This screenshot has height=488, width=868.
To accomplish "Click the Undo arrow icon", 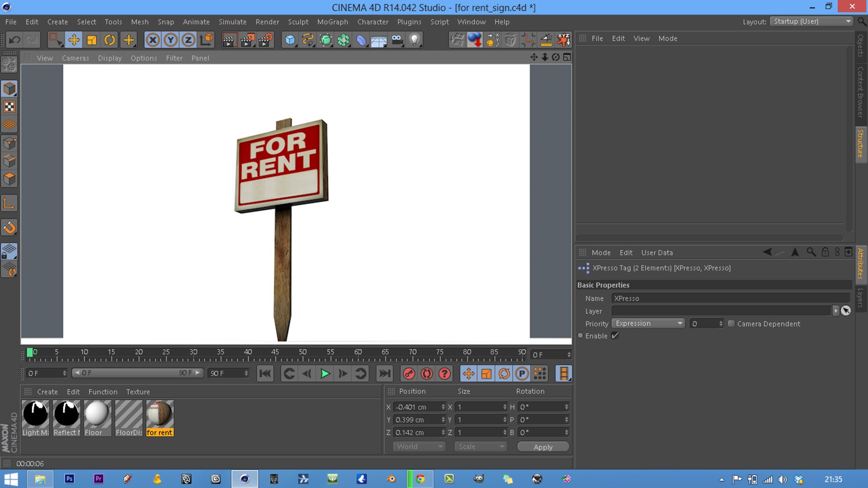I will click(x=14, y=40).
